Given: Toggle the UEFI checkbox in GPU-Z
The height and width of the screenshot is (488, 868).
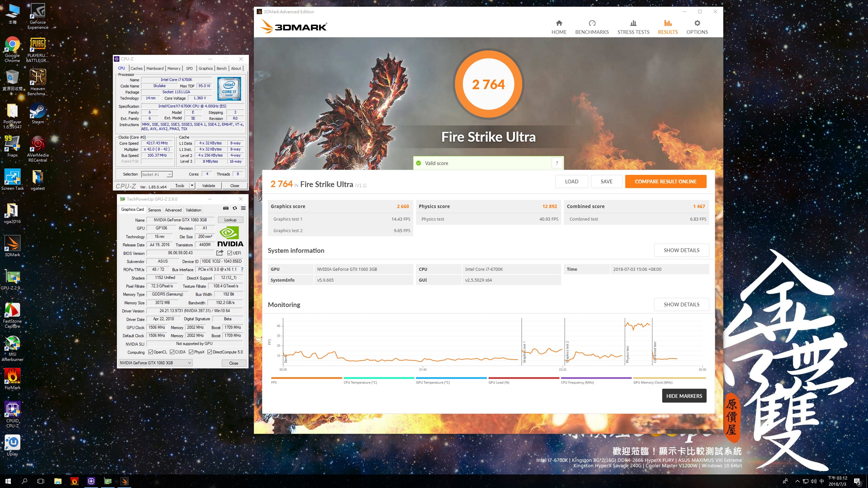Looking at the screenshot, I should pyautogui.click(x=230, y=253).
